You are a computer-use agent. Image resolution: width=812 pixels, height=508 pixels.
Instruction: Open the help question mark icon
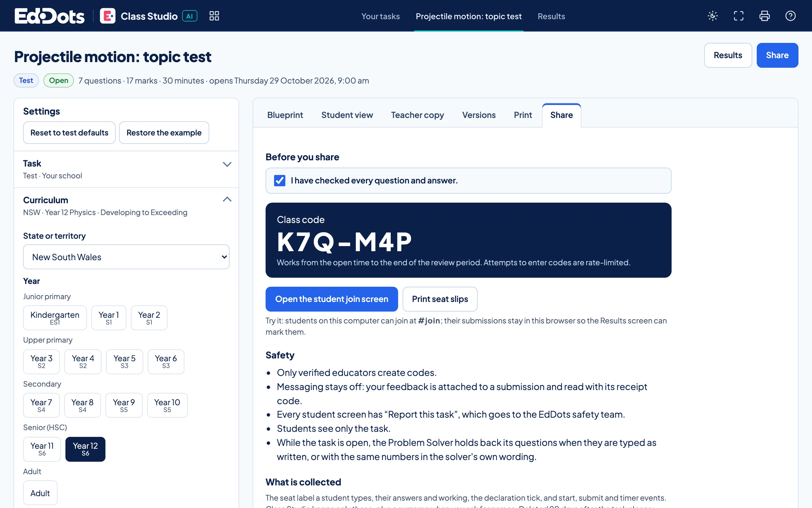click(x=791, y=16)
